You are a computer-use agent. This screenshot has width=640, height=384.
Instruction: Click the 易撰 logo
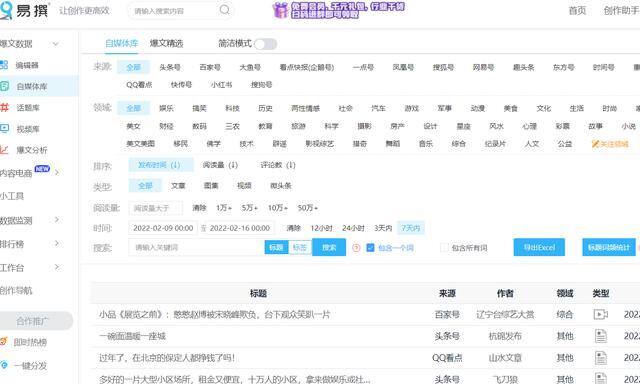(x=24, y=10)
